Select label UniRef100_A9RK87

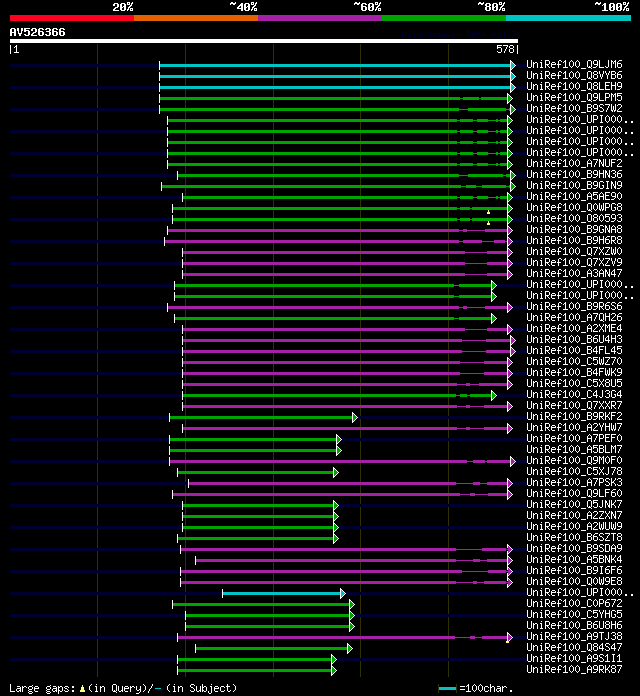coord(574,669)
